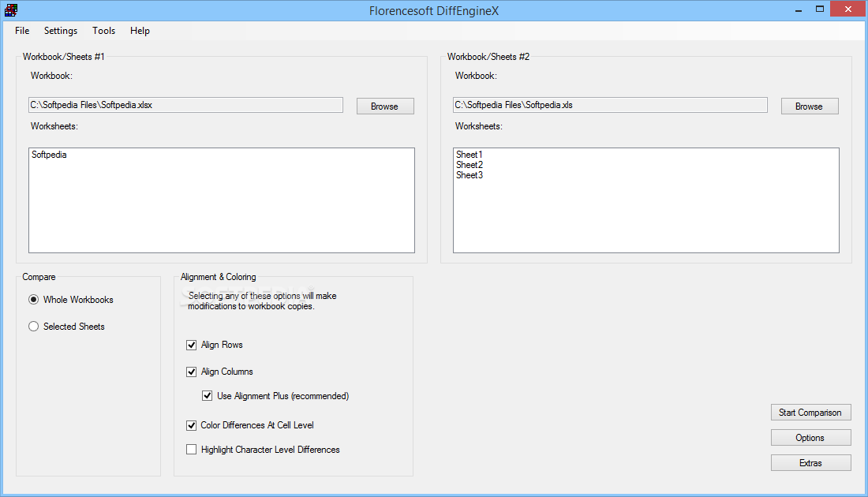Open the File menu
Viewport: 868px width, 497px height.
pos(22,31)
